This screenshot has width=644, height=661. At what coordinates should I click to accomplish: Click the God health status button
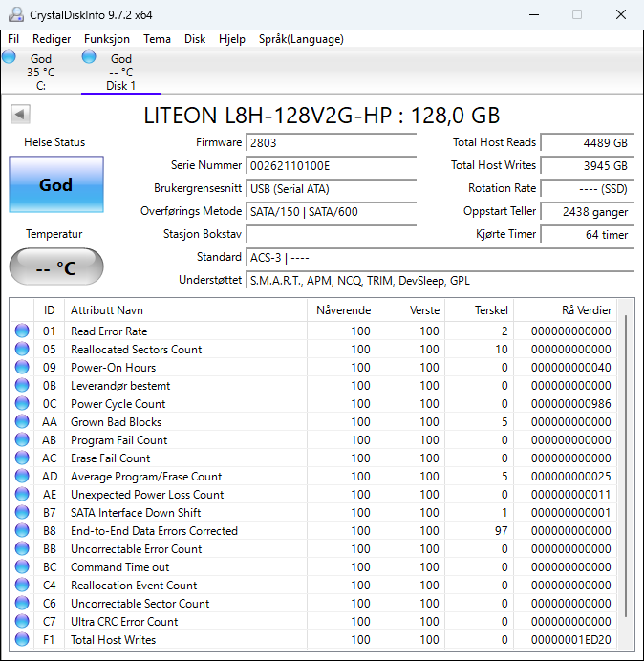[x=56, y=184]
